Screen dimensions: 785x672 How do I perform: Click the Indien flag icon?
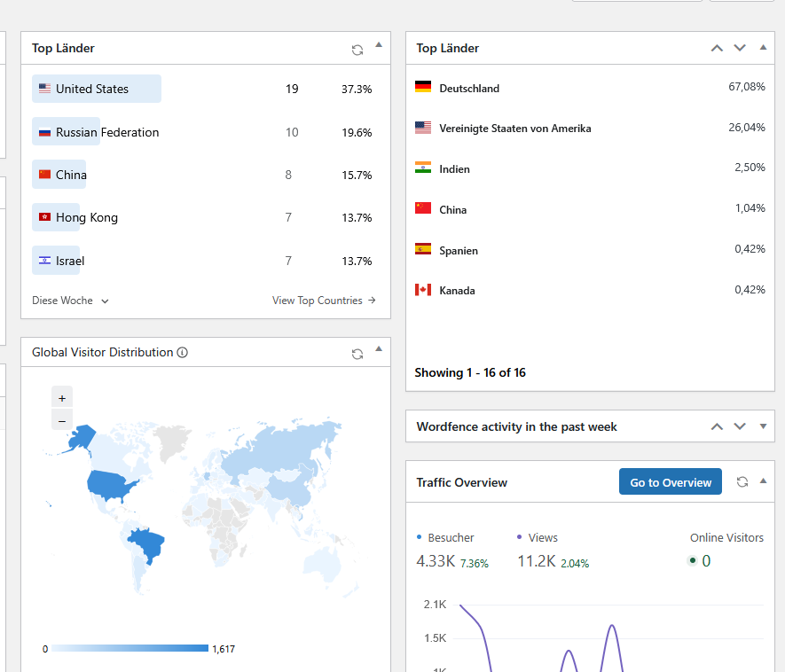click(x=423, y=168)
